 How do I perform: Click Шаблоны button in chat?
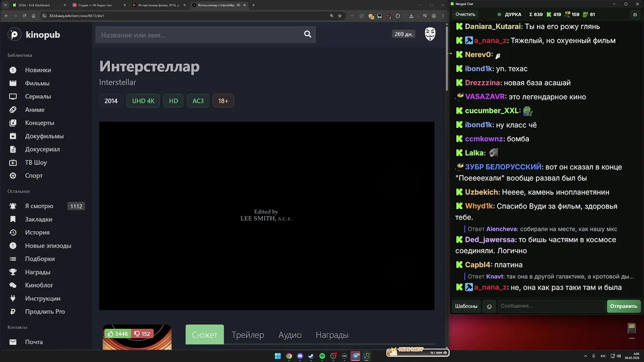pyautogui.click(x=466, y=306)
